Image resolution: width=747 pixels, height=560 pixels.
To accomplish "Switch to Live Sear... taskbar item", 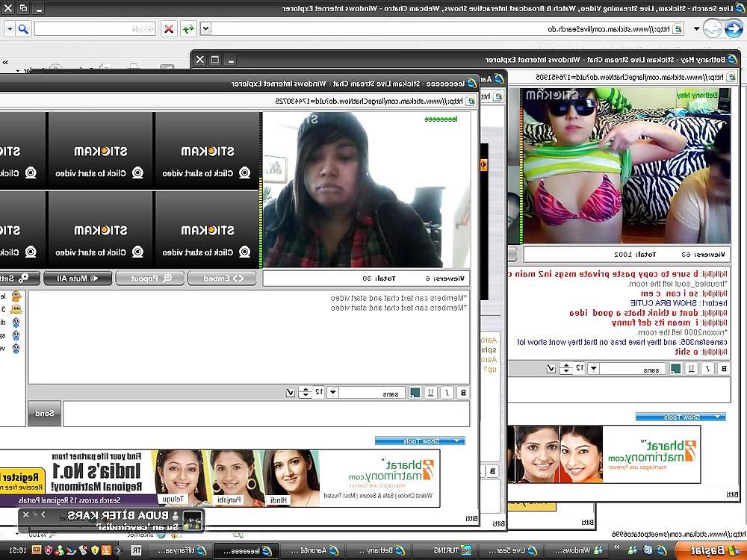I will click(x=509, y=550).
